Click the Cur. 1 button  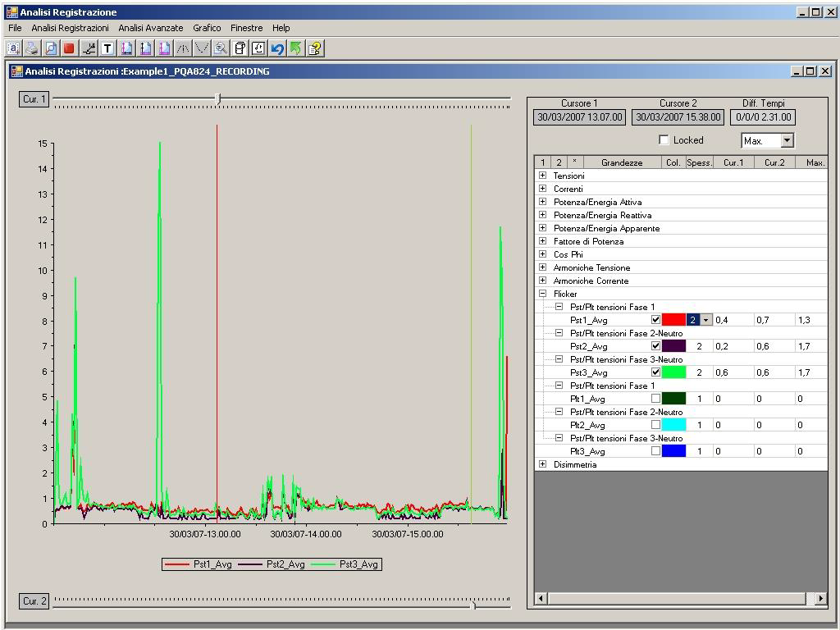click(34, 99)
